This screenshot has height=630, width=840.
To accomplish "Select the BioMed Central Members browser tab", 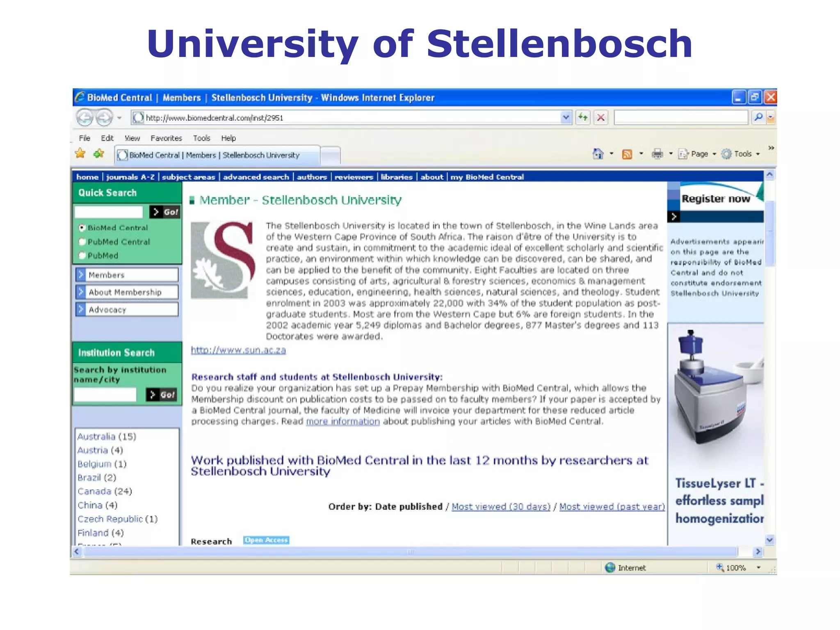I will [217, 155].
